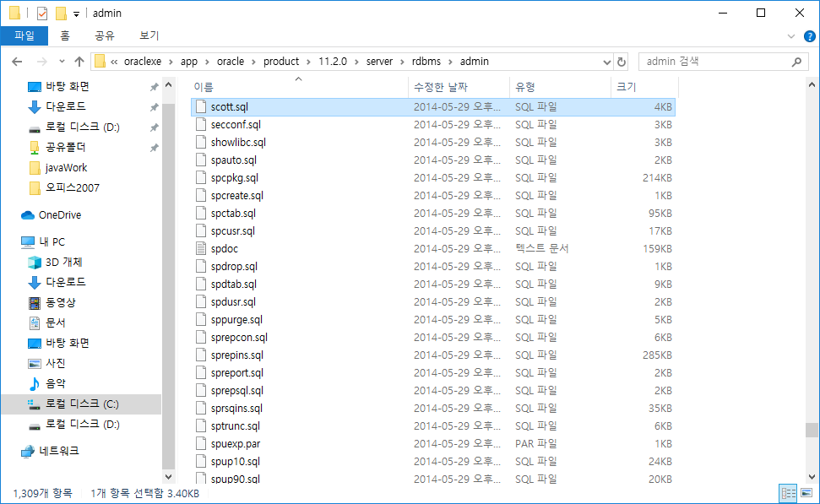Viewport: 820px width, 504px height.
Task: Sort by 유형 column header
Action: (560, 87)
